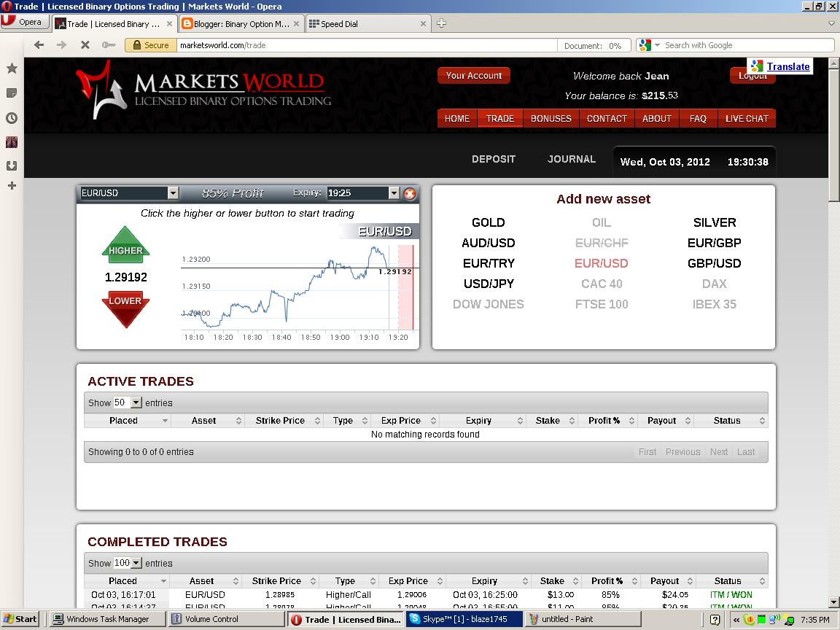This screenshot has width=840, height=630.
Task: Open the FAQ navigation item
Action: [x=698, y=118]
